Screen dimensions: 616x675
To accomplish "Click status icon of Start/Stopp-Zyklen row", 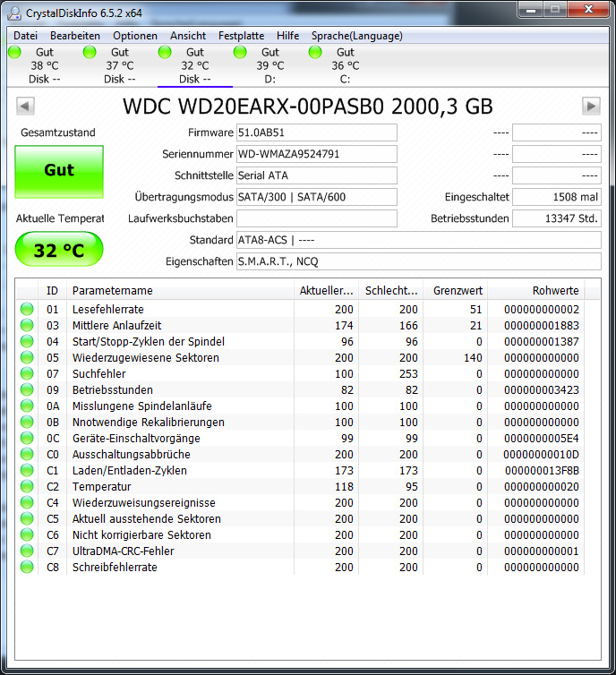I will [x=27, y=341].
